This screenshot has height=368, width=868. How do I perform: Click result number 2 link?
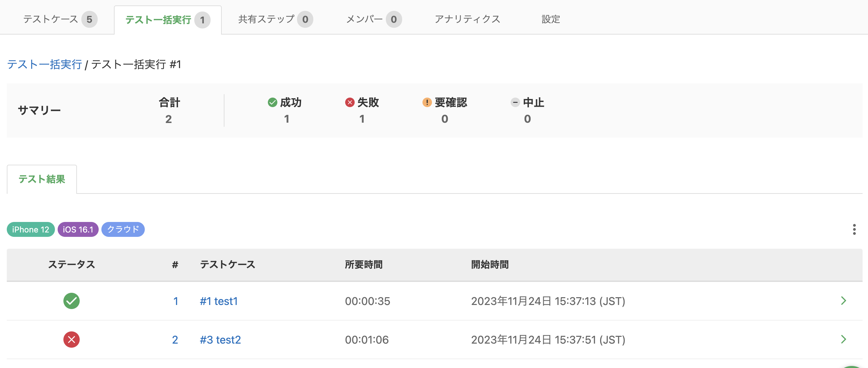175,340
